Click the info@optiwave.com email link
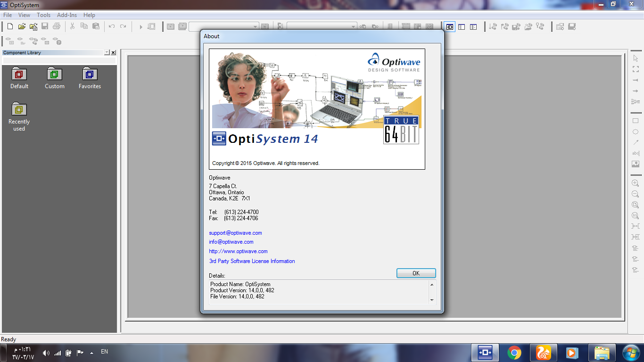 pos(231,242)
